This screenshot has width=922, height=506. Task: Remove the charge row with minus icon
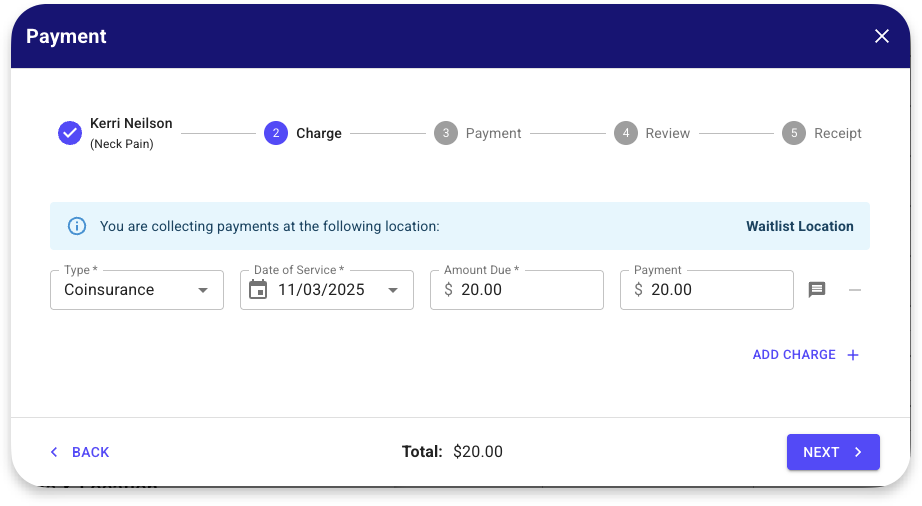(x=855, y=290)
